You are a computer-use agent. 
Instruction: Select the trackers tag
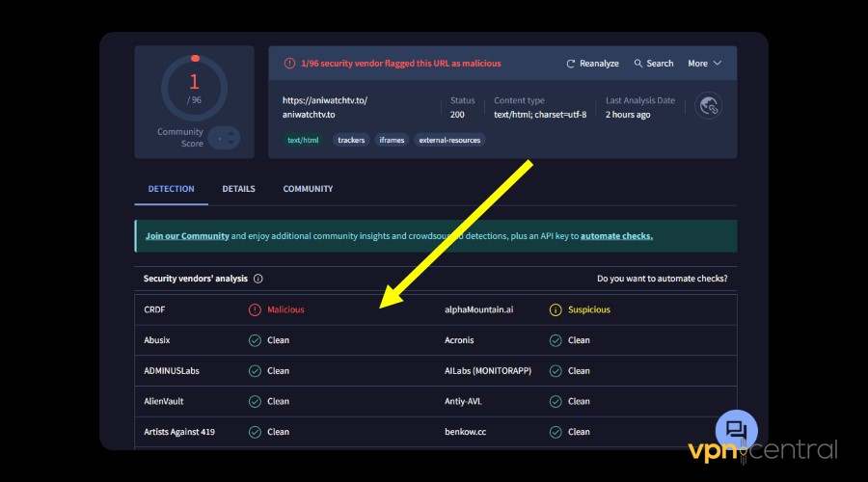[x=351, y=140]
